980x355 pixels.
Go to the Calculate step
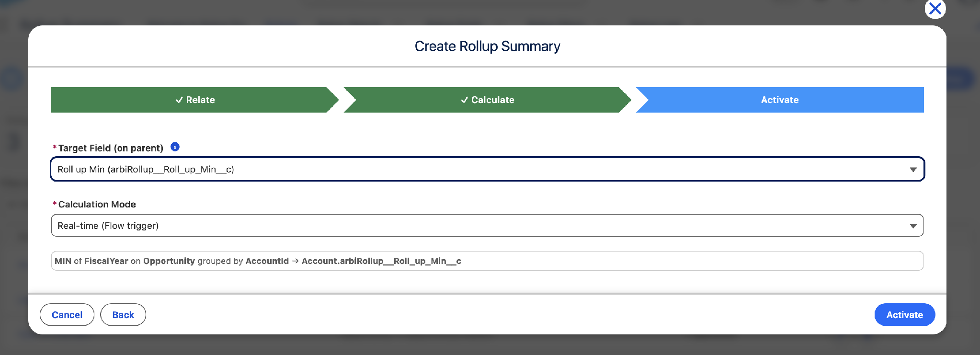point(487,100)
